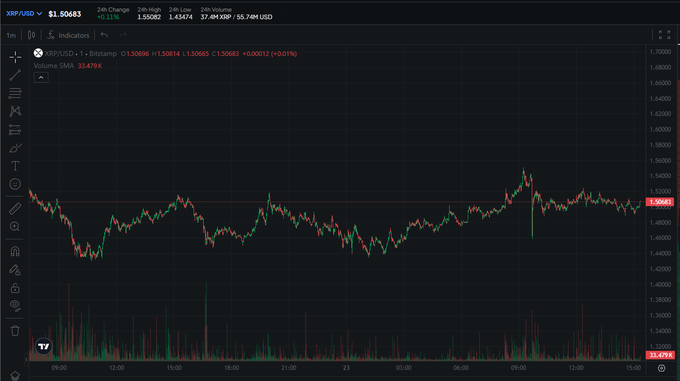Select the Text annotation tool

tap(15, 166)
